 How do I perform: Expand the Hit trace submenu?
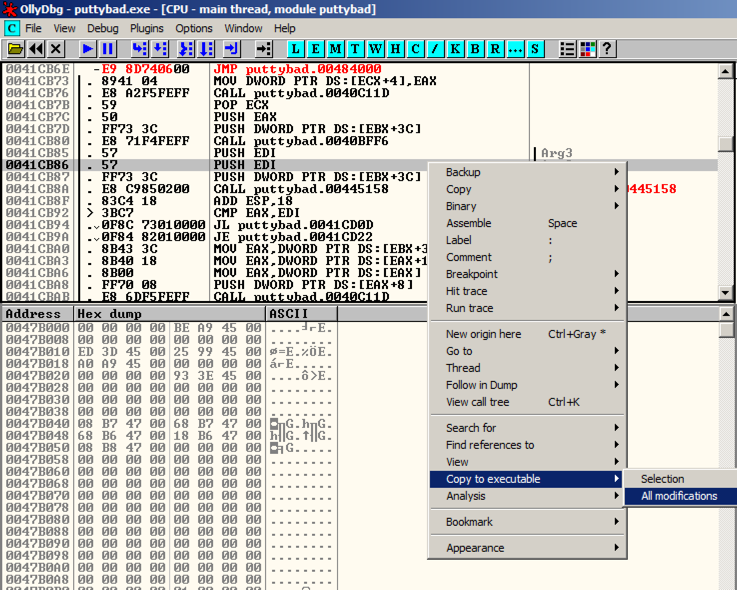(x=528, y=291)
